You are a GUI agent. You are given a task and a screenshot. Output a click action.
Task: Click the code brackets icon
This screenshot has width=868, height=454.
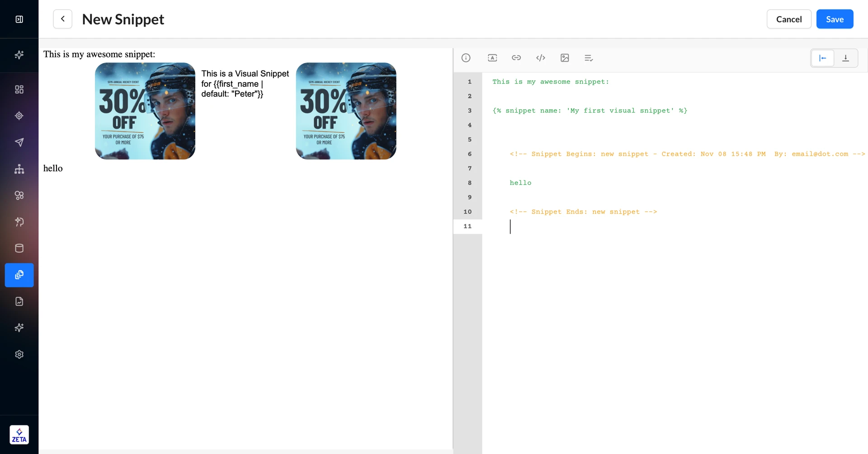point(541,58)
